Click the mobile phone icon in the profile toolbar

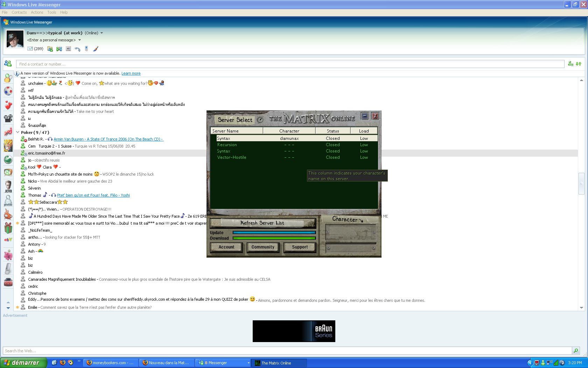pos(86,49)
